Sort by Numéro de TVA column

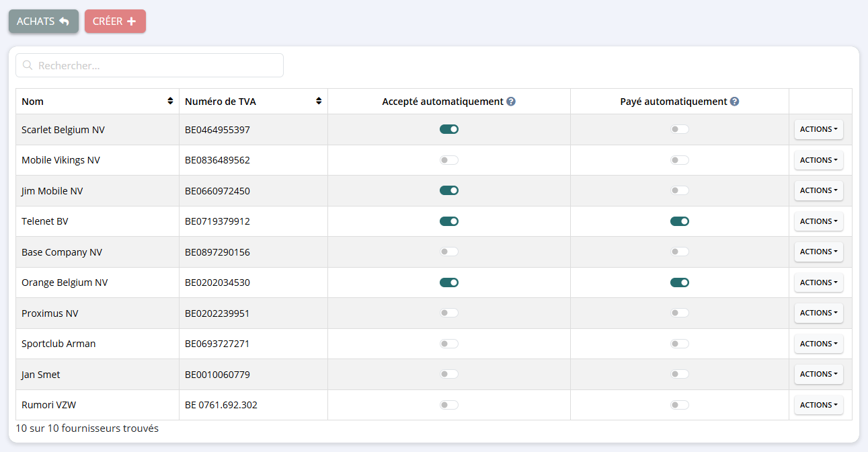[x=319, y=102]
